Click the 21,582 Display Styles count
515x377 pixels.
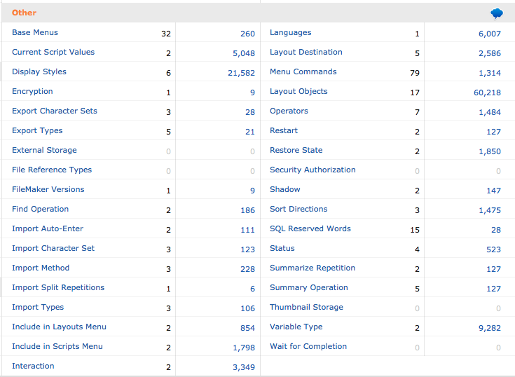pyautogui.click(x=241, y=73)
